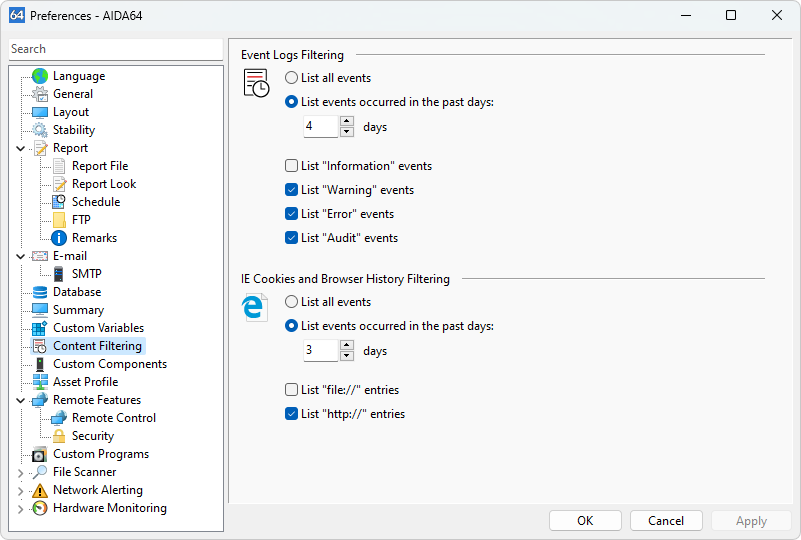Click the Custom Variables grid icon
The height and width of the screenshot is (540, 801).
click(40, 328)
